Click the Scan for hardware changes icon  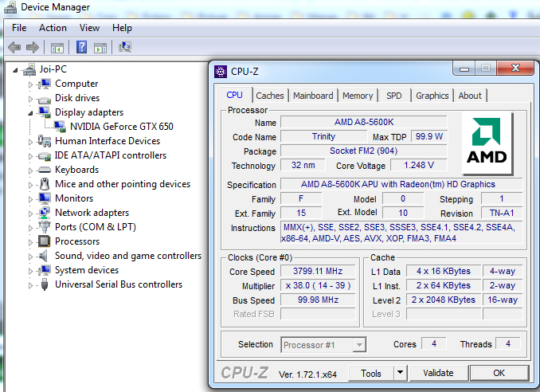[125, 47]
